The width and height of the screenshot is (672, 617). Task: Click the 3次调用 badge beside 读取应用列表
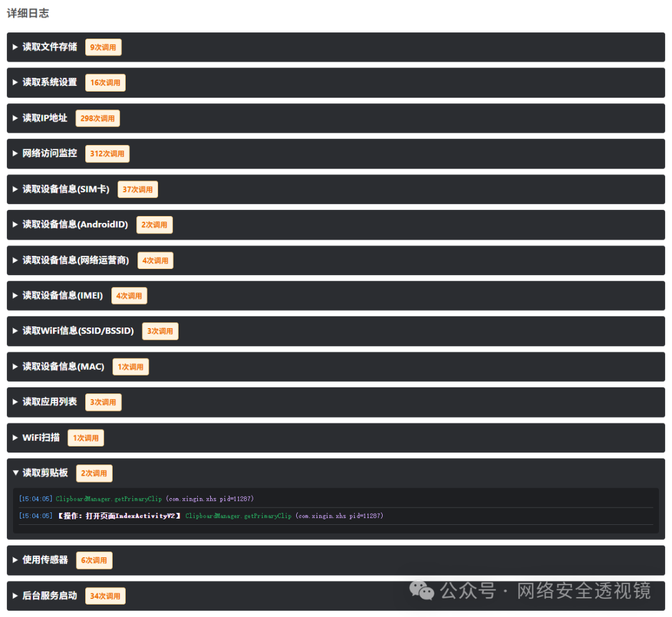click(x=103, y=402)
